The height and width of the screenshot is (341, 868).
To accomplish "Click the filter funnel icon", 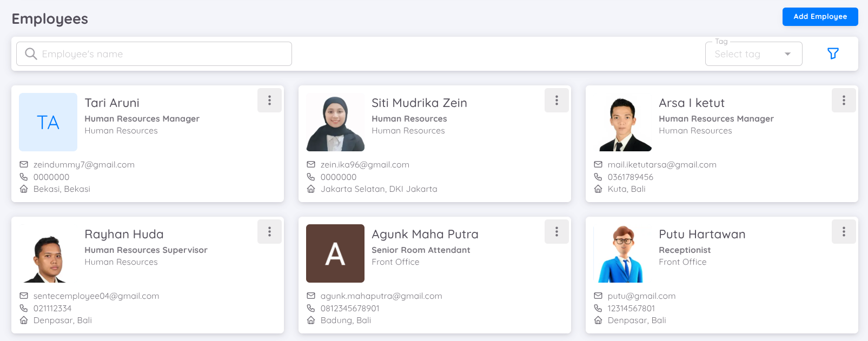I will coord(833,54).
